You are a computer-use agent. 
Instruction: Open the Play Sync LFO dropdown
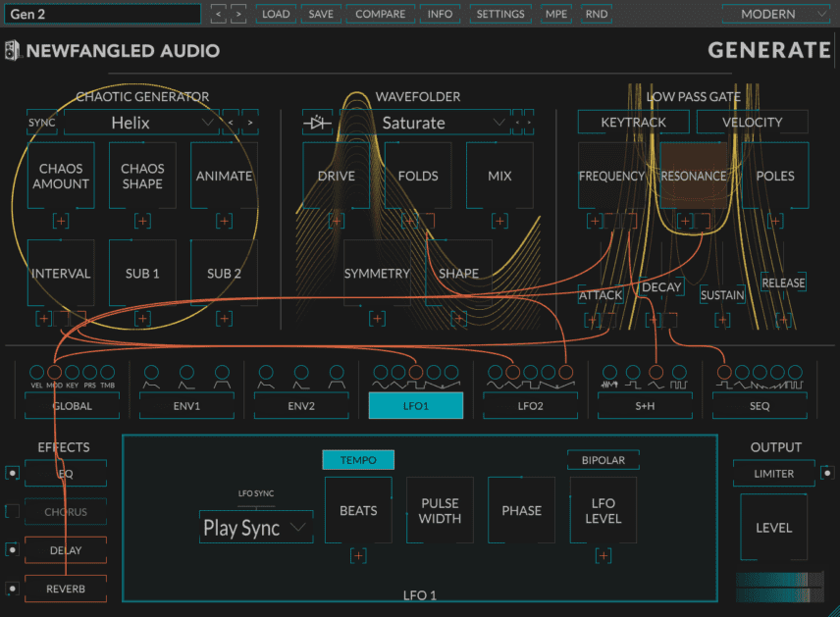pos(256,528)
